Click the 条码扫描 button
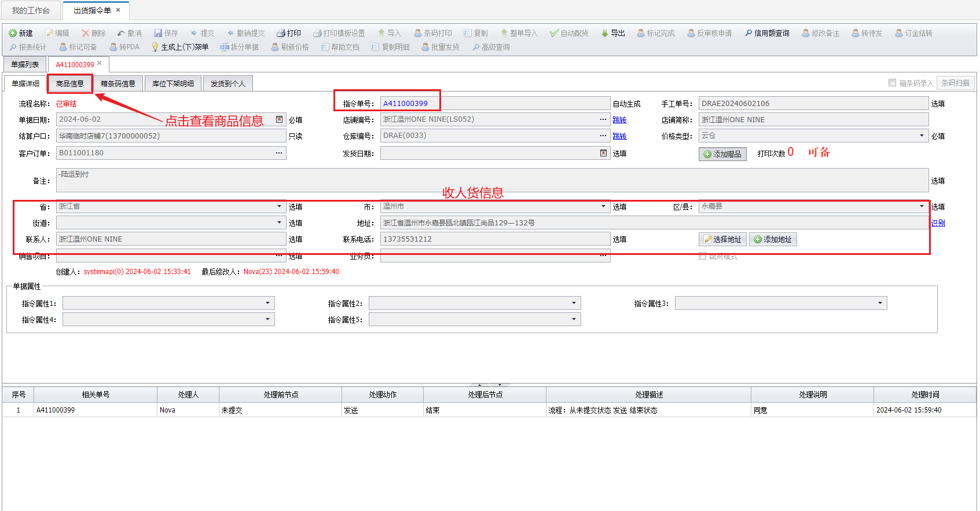 [955, 83]
